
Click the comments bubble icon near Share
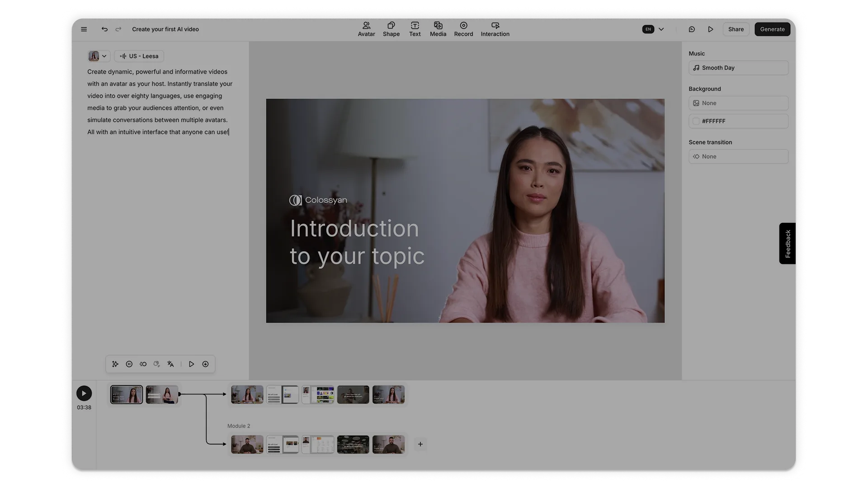tap(692, 29)
